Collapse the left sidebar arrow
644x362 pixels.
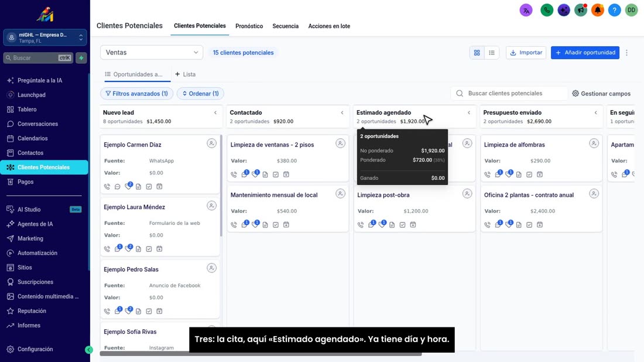pyautogui.click(x=89, y=350)
